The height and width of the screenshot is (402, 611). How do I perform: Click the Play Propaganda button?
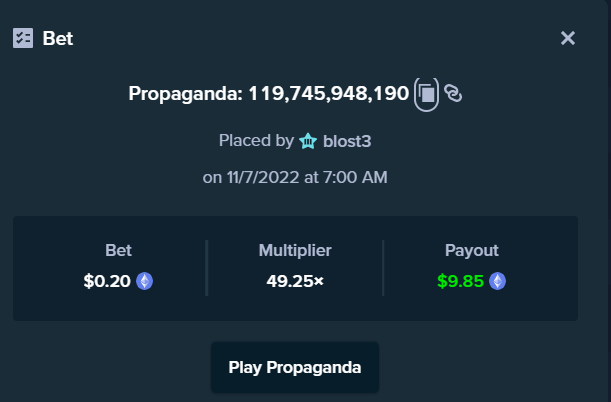coord(295,367)
